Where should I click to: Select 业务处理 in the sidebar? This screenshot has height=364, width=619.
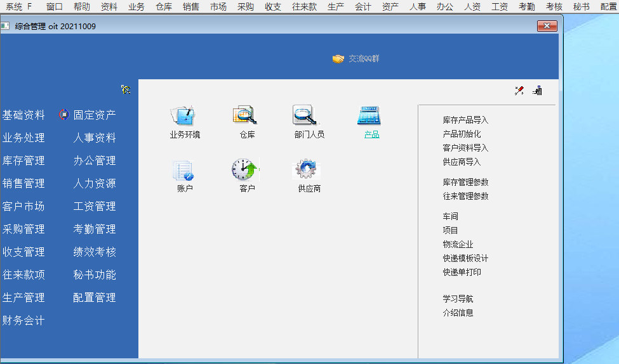[23, 138]
